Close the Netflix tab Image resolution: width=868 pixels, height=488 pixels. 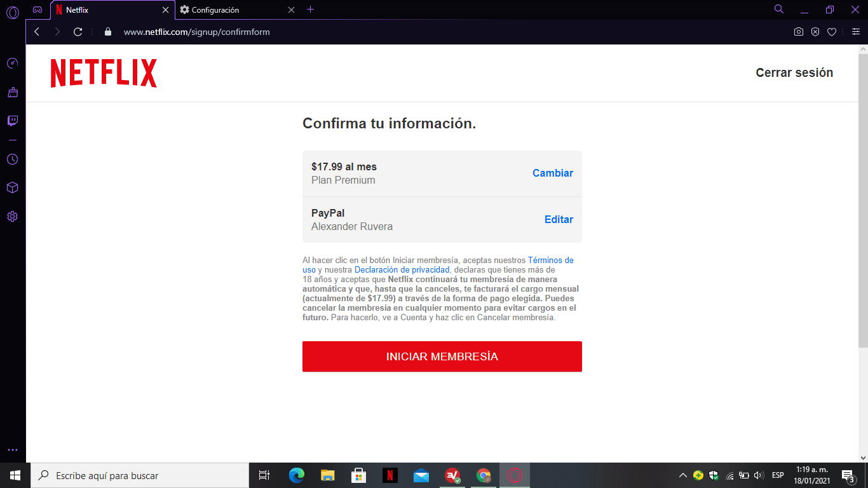[x=165, y=10]
